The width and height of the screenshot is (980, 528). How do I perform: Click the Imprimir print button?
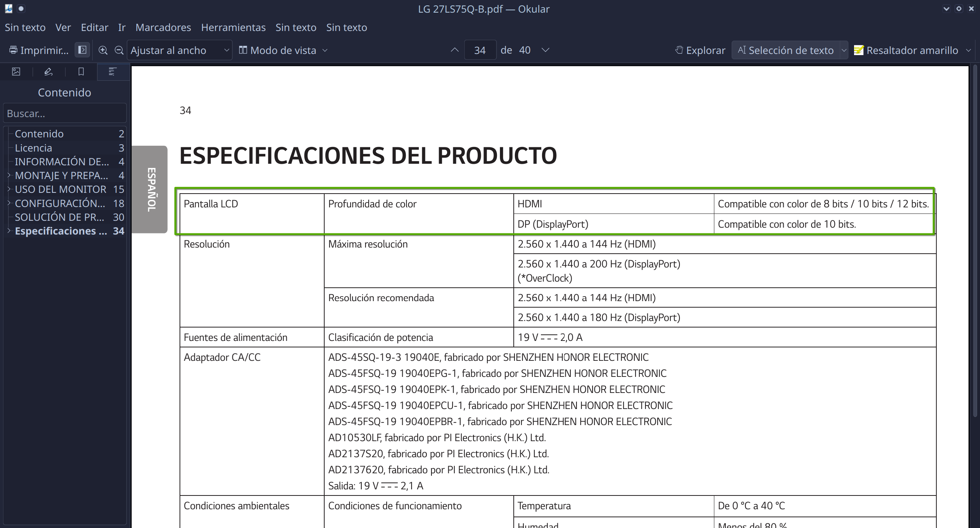point(39,50)
